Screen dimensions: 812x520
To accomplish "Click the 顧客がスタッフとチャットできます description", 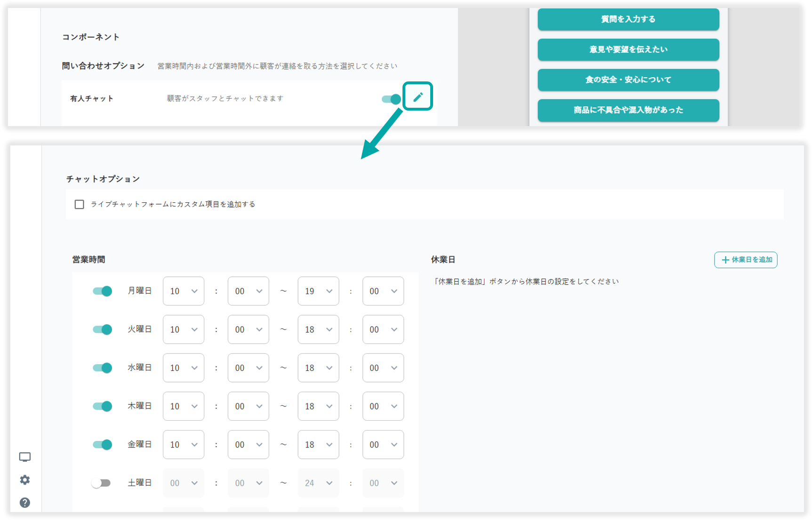I will (225, 98).
